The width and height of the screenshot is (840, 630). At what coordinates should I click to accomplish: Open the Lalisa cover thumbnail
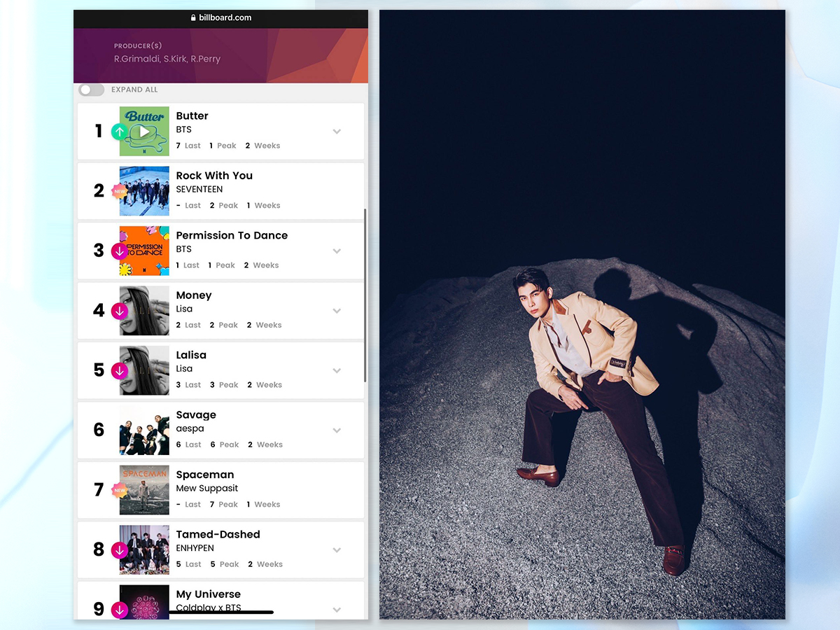[144, 370]
